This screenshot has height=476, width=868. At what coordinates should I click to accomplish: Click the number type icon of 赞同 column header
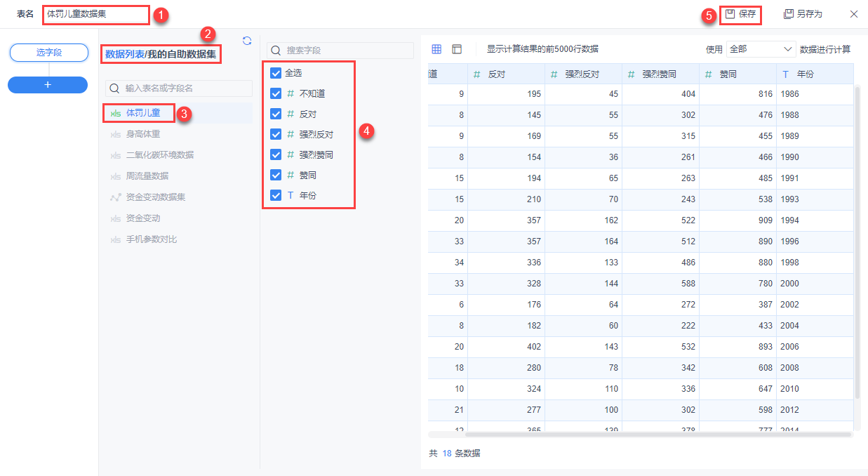pos(709,74)
